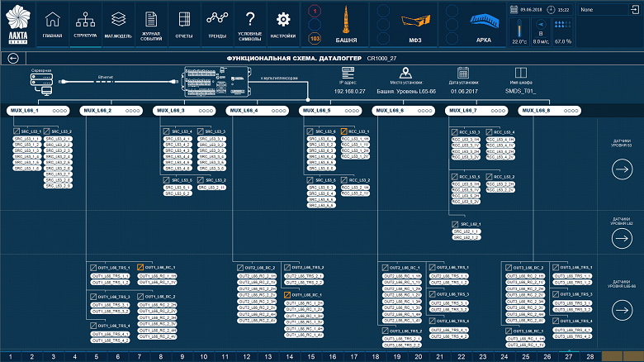
Task: Click the humidity droplets icon showing 67.0 %
Action: click(x=563, y=25)
